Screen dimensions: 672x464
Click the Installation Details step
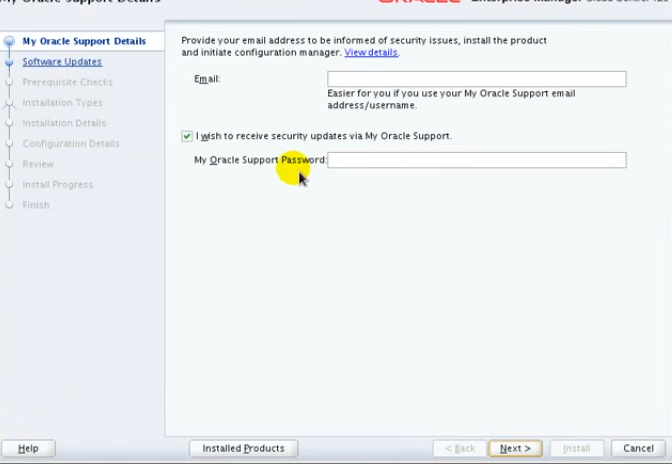point(64,123)
